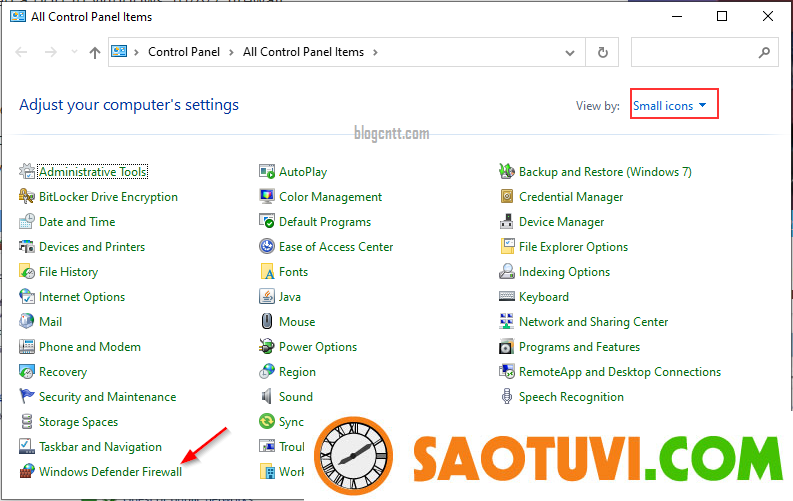Screen dimensions: 793x501
Task: Open Programs and Features link
Action: point(579,347)
